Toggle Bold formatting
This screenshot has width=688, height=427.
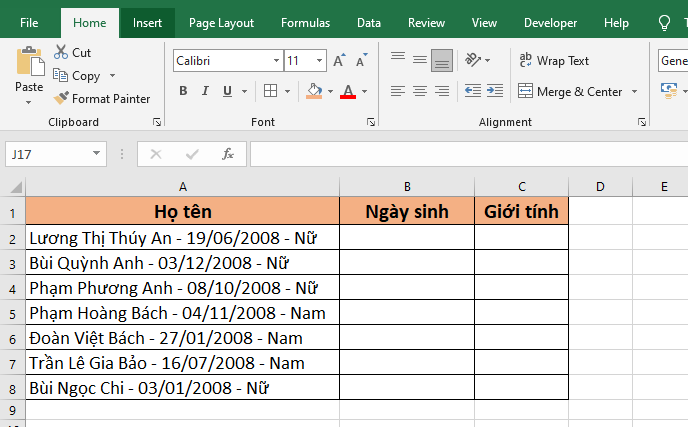point(183,91)
